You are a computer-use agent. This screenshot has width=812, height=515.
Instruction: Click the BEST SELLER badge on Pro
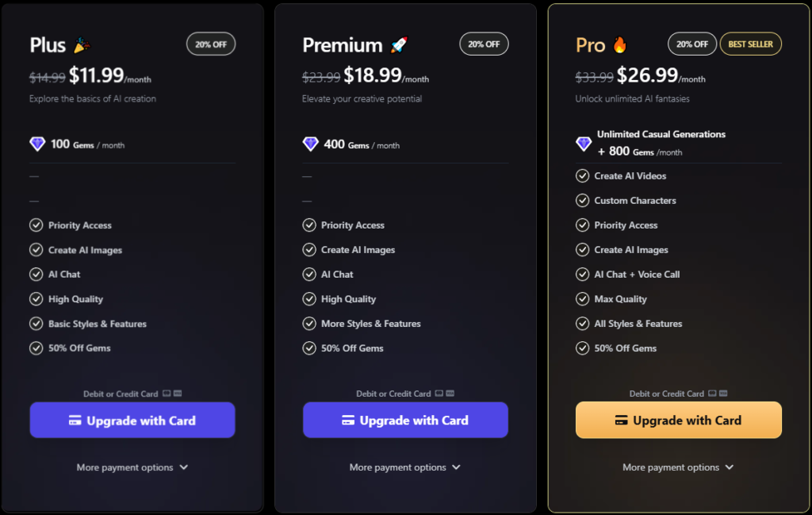(x=750, y=44)
